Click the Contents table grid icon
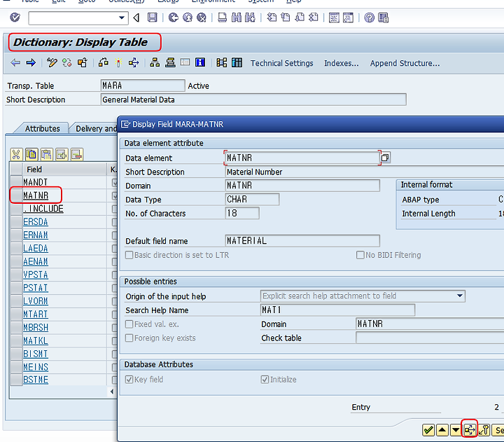Screen dimensions: 504x442 coord(237,62)
